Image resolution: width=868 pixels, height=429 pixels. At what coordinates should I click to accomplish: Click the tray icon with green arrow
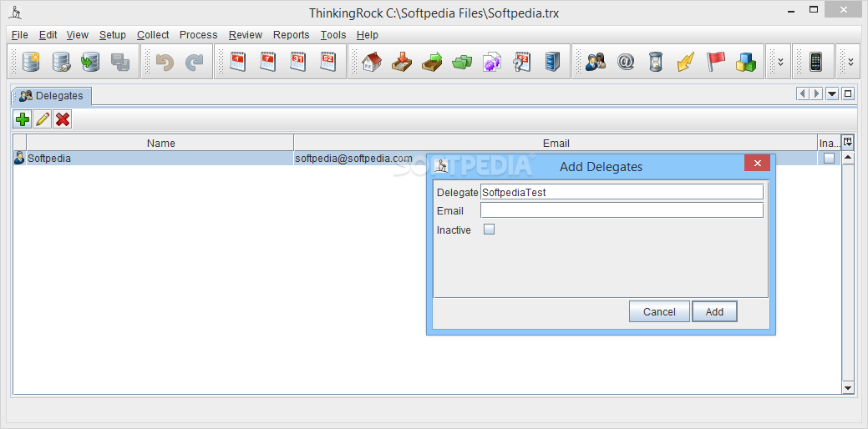(x=432, y=62)
